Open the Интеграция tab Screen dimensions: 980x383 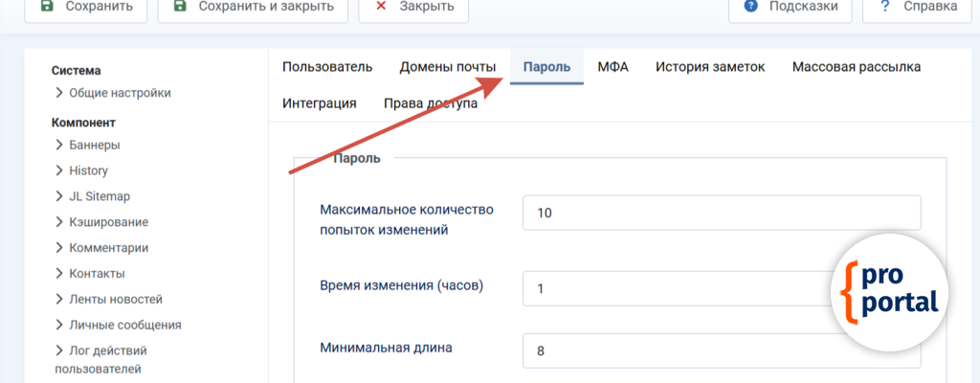[x=320, y=103]
